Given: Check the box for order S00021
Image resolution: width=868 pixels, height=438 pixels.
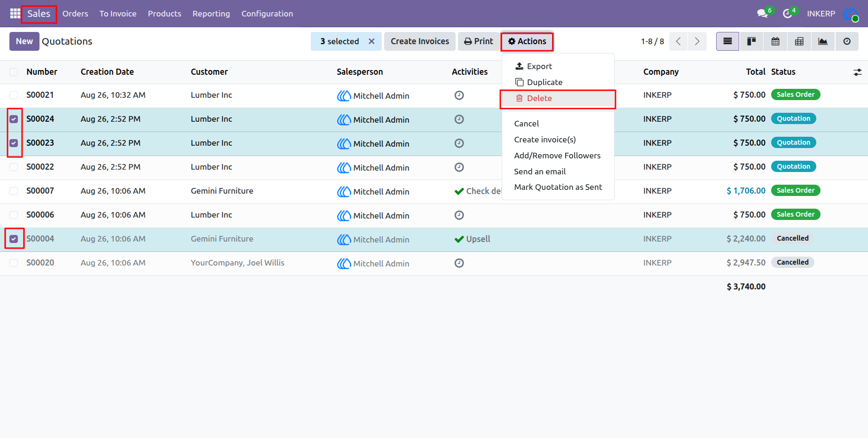Looking at the screenshot, I should [14, 95].
